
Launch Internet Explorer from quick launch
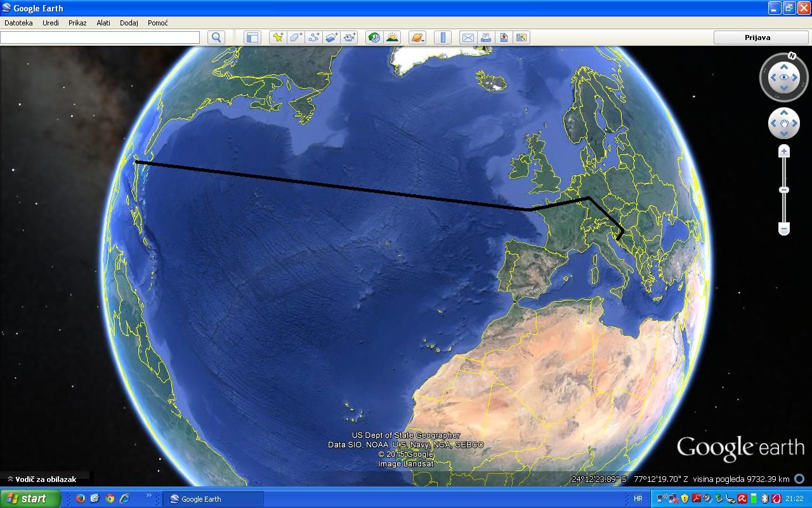[x=124, y=498]
